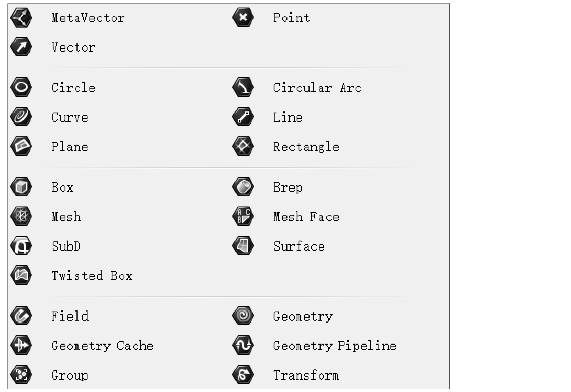571x392 pixels.
Task: Choose the SubD menu entry
Action: [46, 246]
